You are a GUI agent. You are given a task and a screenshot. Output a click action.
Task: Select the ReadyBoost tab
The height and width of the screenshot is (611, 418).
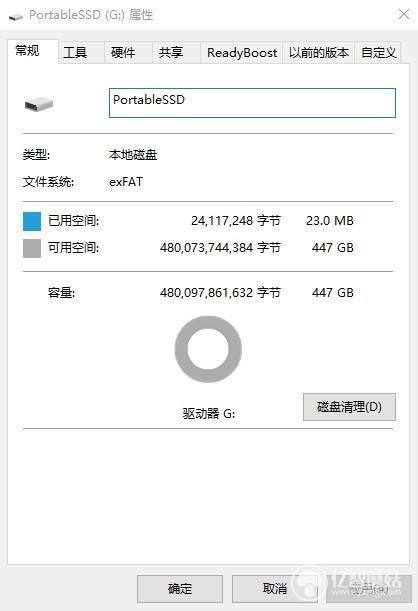pos(242,53)
